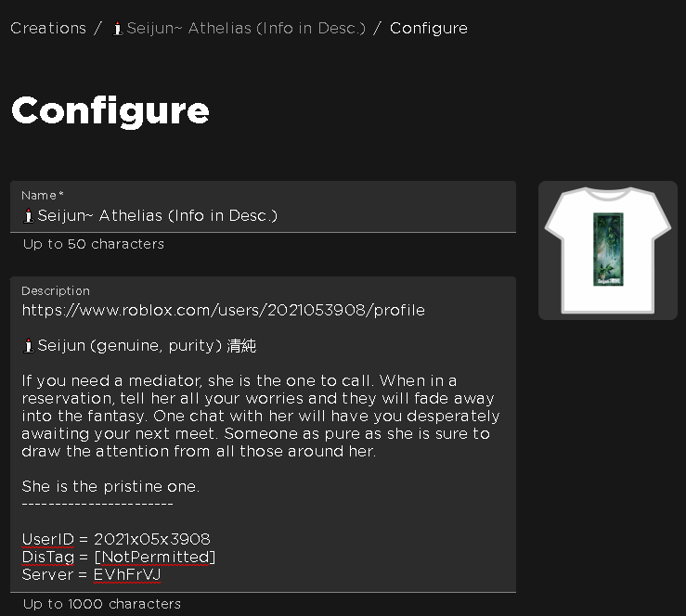Image resolution: width=686 pixels, height=616 pixels.
Task: Click the 'Up to 50 characters' hint
Action: pyautogui.click(x=93, y=244)
